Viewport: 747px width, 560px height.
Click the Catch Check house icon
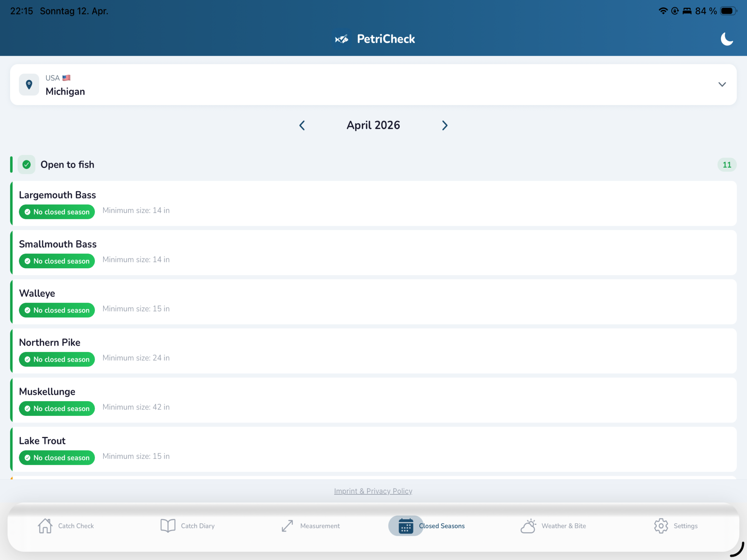tap(45, 526)
